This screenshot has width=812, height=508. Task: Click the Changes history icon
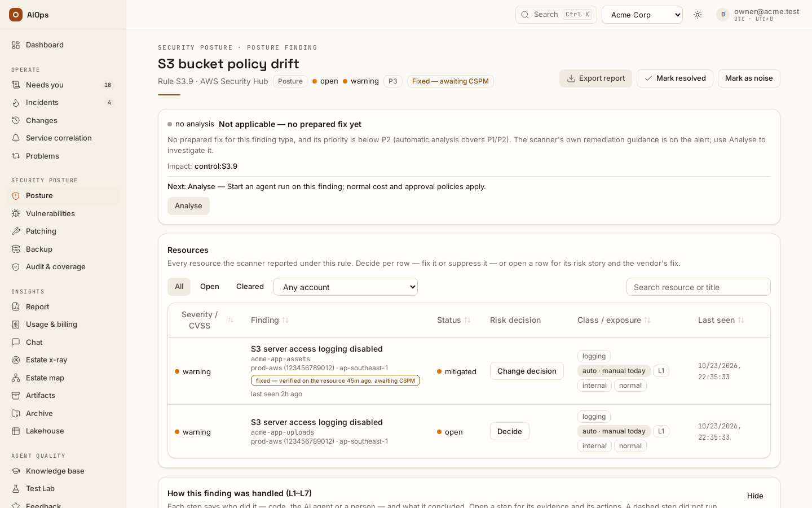click(x=16, y=120)
